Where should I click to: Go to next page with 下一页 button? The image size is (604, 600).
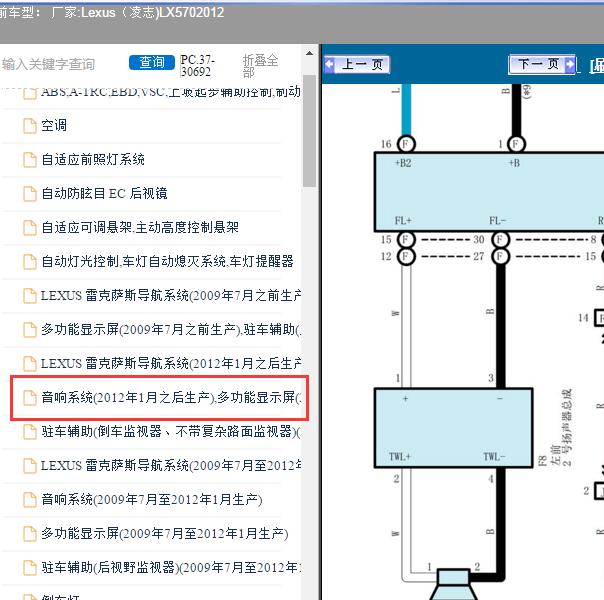coord(542,64)
